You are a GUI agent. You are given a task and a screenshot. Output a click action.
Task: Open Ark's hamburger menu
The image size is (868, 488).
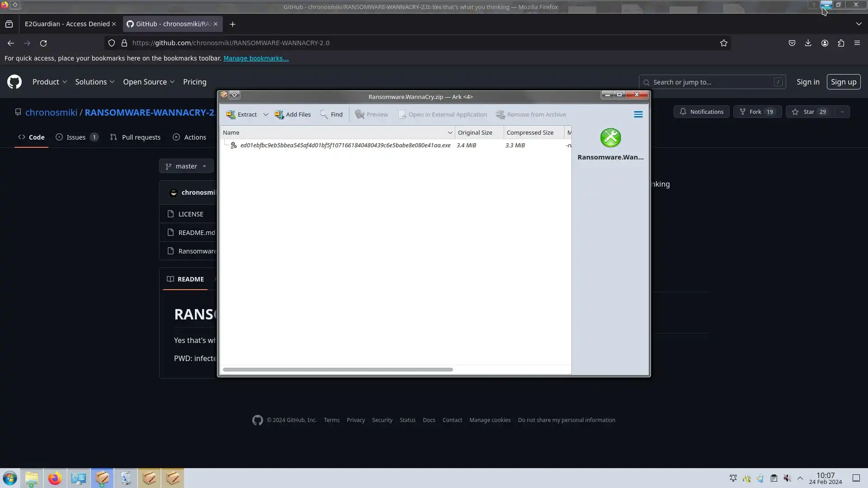[638, 114]
